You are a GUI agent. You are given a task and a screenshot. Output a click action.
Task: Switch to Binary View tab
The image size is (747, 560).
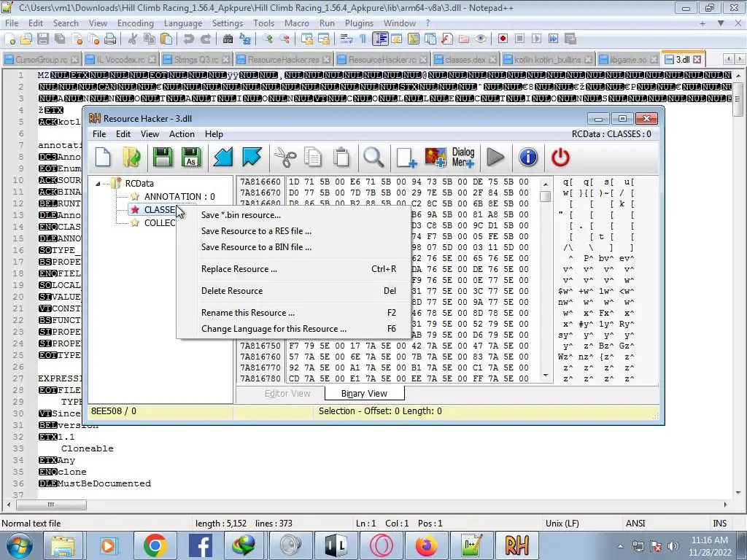pos(364,394)
